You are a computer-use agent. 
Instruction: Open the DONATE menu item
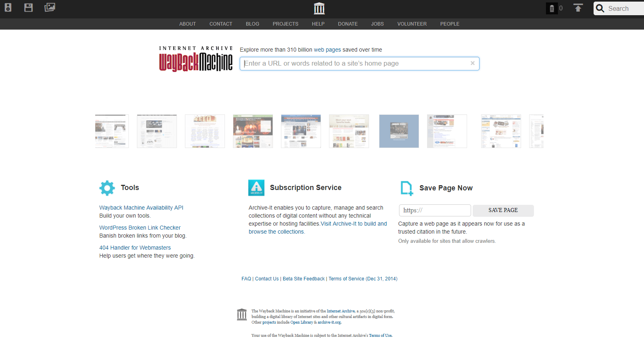348,24
